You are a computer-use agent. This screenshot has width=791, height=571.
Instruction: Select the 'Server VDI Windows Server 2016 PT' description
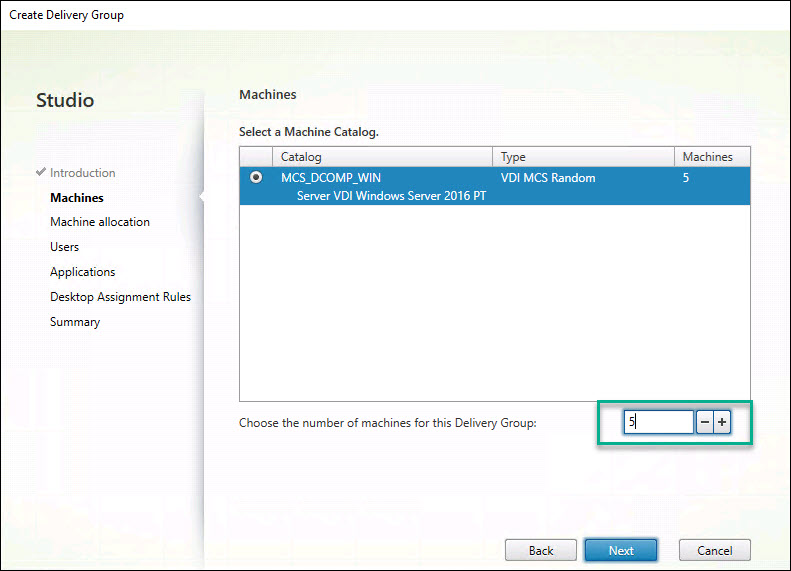click(394, 196)
